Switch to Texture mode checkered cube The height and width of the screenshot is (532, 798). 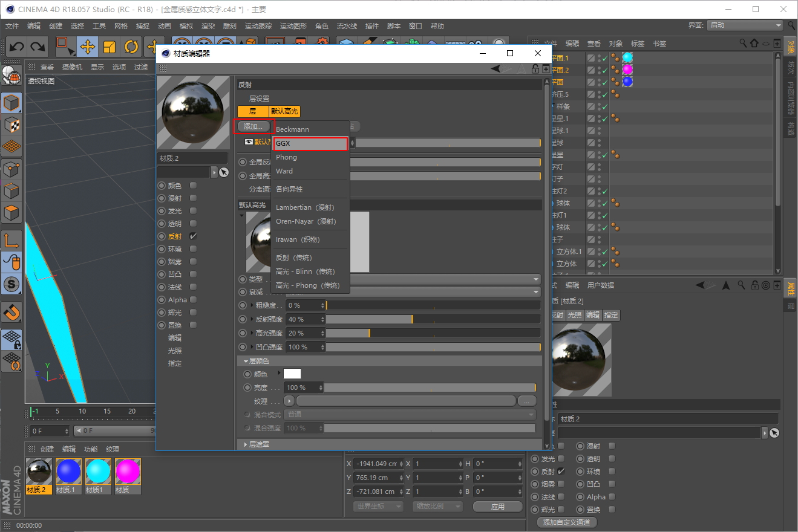point(12,125)
